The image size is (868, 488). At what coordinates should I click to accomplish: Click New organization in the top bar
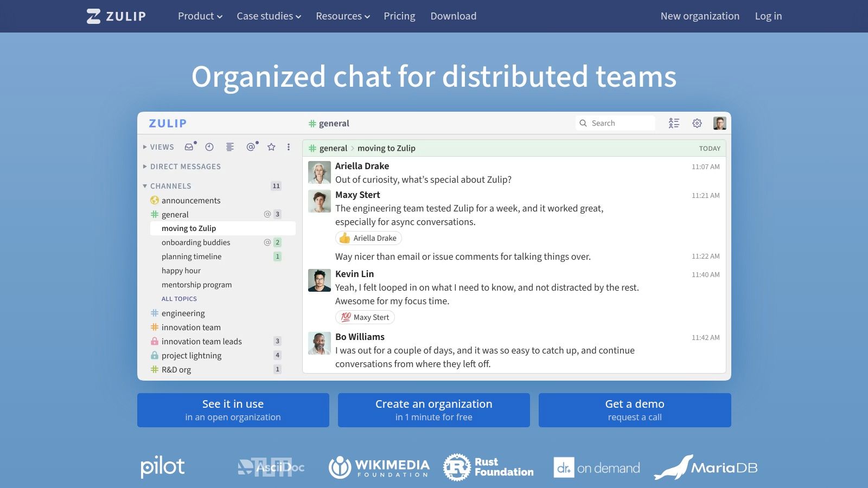(700, 16)
